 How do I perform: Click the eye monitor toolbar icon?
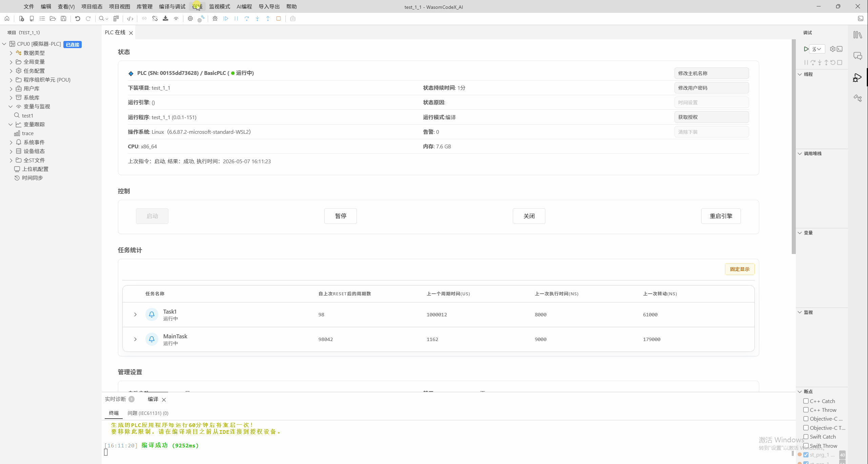(176, 19)
